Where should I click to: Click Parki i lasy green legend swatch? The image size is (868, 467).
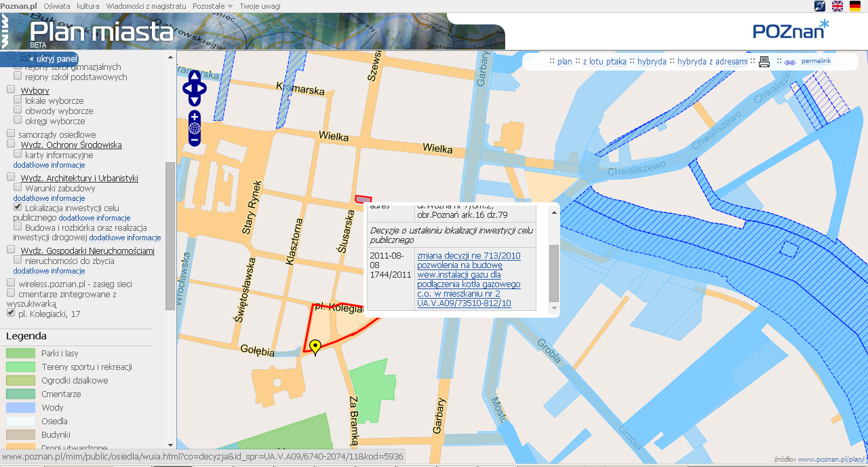point(20,353)
